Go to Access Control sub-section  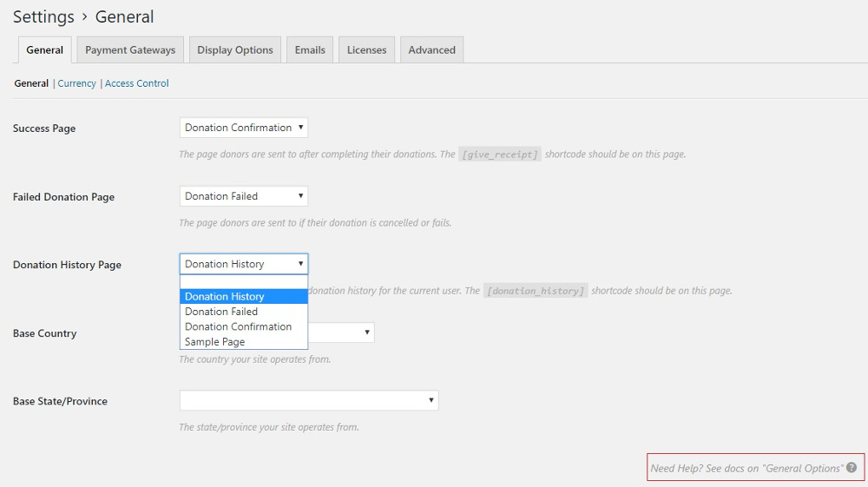click(x=136, y=83)
